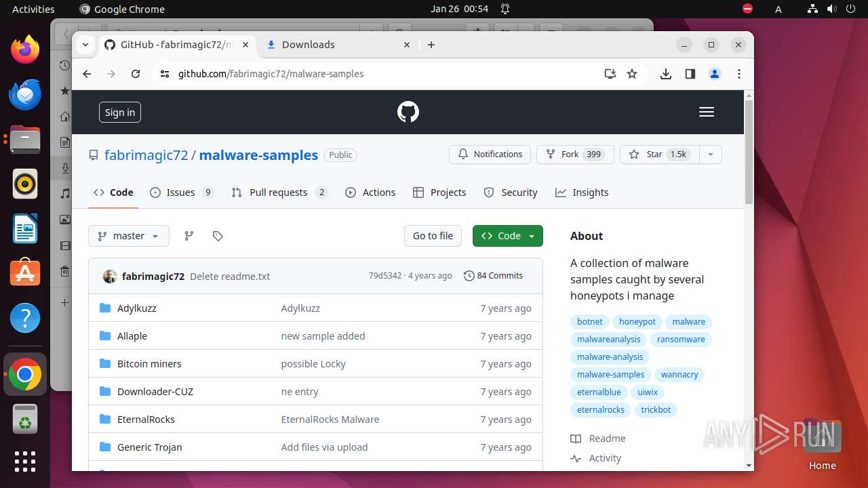Open a new Chrome tab
The width and height of the screenshot is (868, 488).
click(x=431, y=45)
